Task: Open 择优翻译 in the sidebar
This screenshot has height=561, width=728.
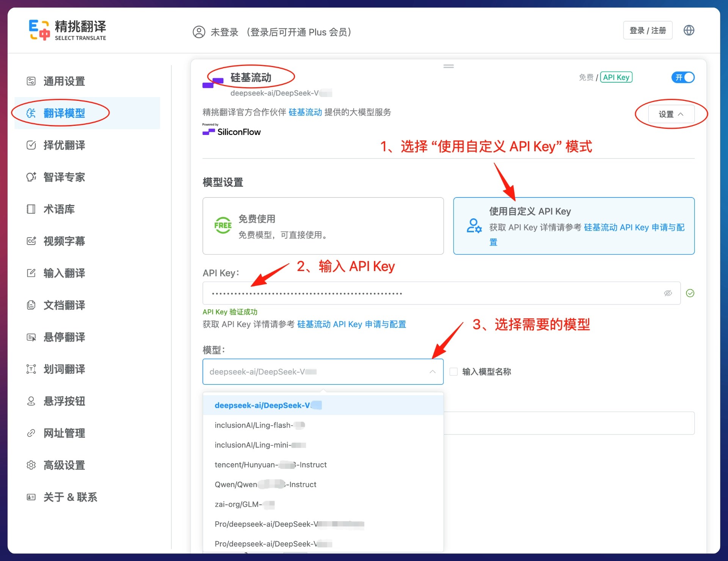Action: [x=64, y=145]
